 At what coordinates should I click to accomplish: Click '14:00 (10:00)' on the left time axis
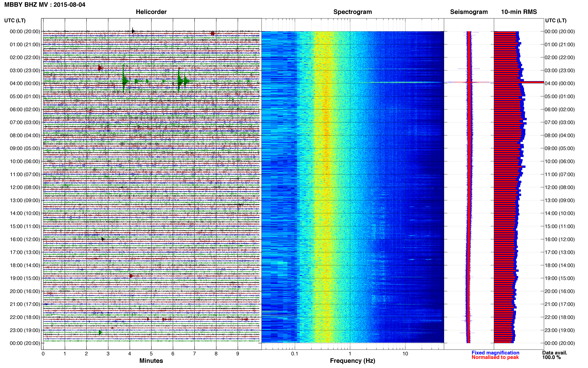tap(25, 213)
